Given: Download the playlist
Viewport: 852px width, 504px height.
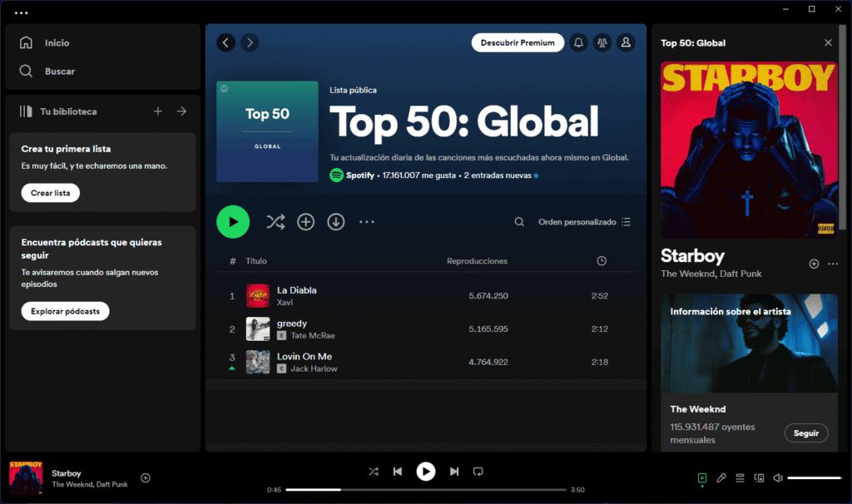Looking at the screenshot, I should click(x=336, y=221).
